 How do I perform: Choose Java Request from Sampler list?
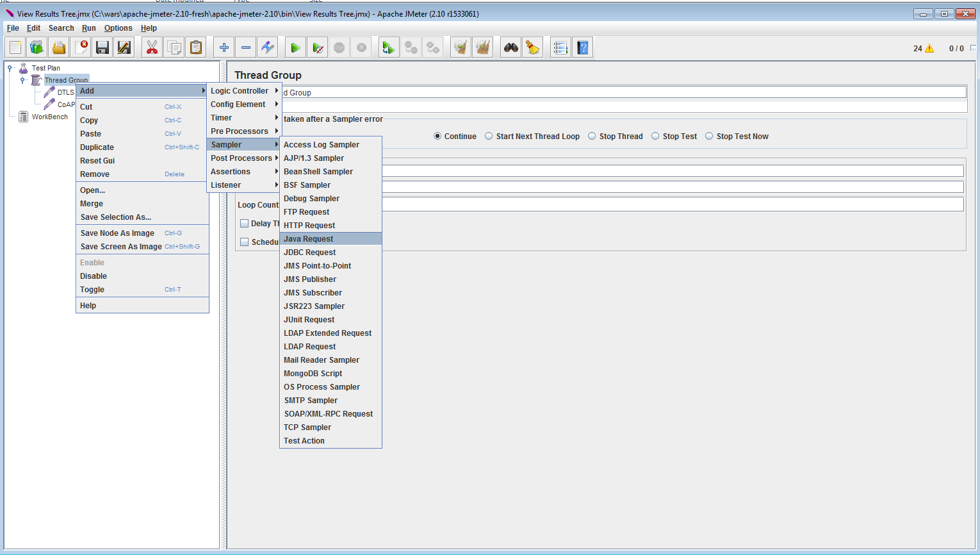tap(331, 239)
